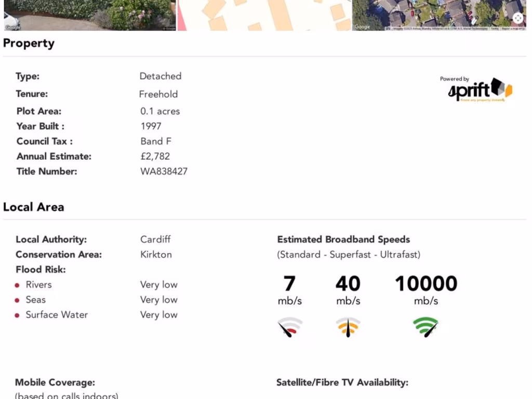Click the Mobile Coverage heading
The width and height of the screenshot is (532, 399).
55,382
